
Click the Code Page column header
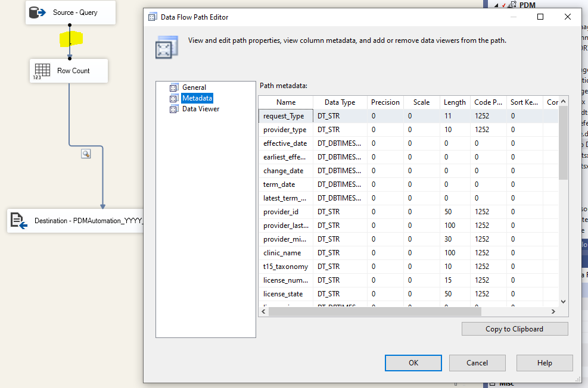coord(489,102)
